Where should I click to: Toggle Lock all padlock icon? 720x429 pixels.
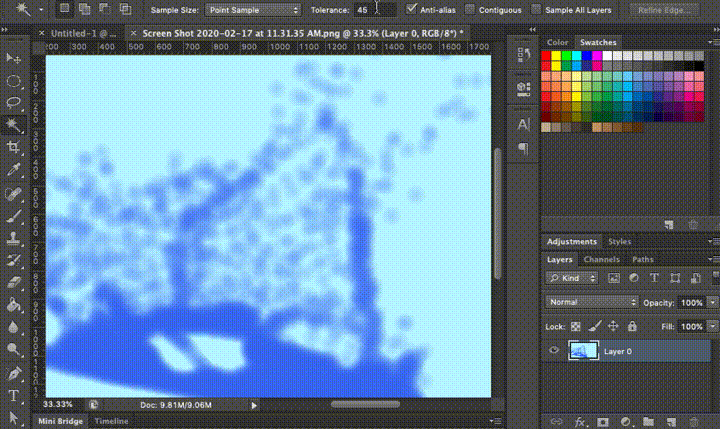(632, 327)
